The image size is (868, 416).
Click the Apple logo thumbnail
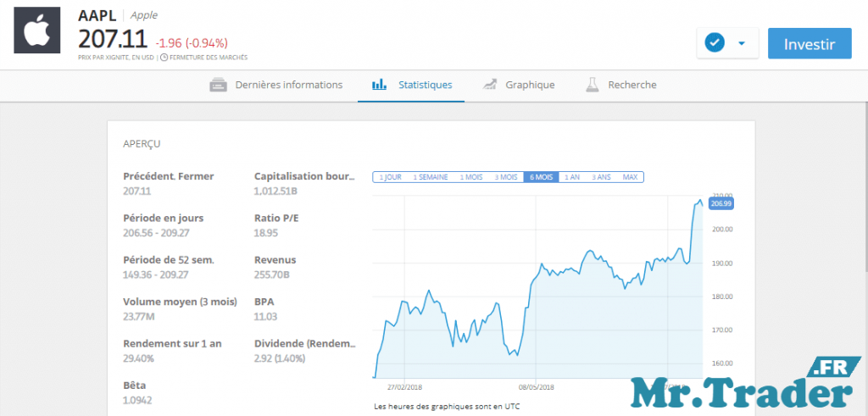point(37,31)
